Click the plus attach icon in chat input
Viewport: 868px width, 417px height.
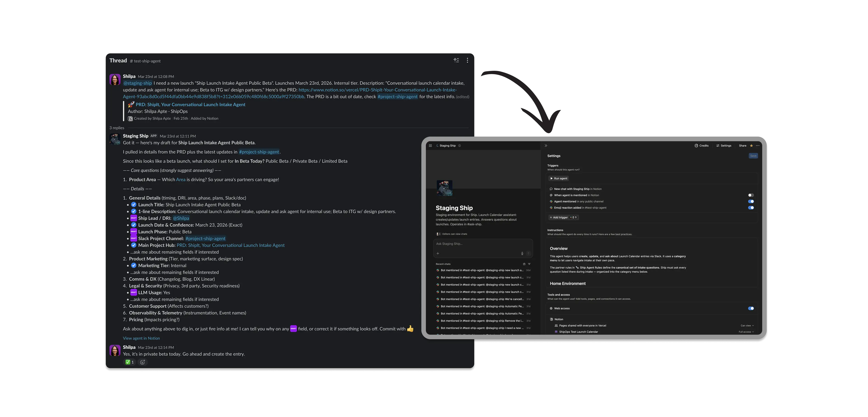438,254
